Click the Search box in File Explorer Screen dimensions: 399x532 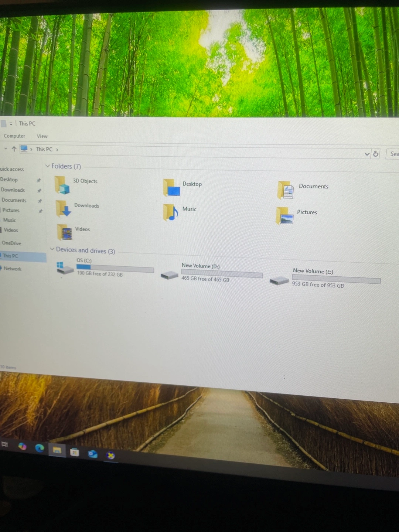(x=392, y=154)
